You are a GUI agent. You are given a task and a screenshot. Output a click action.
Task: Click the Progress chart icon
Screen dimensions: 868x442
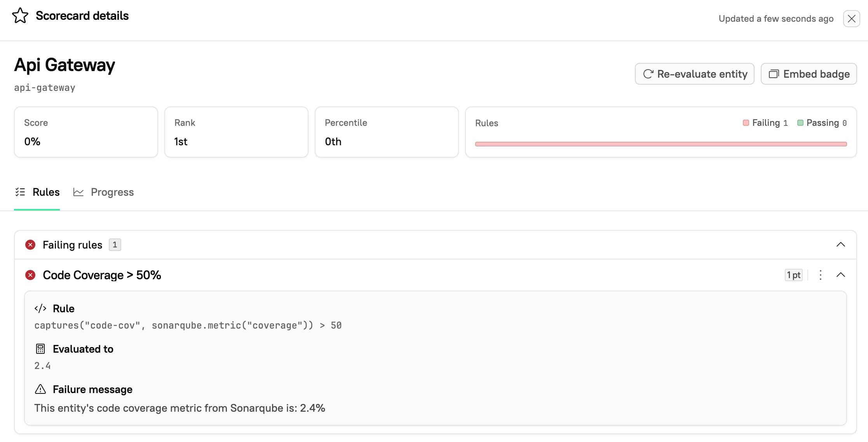point(78,192)
